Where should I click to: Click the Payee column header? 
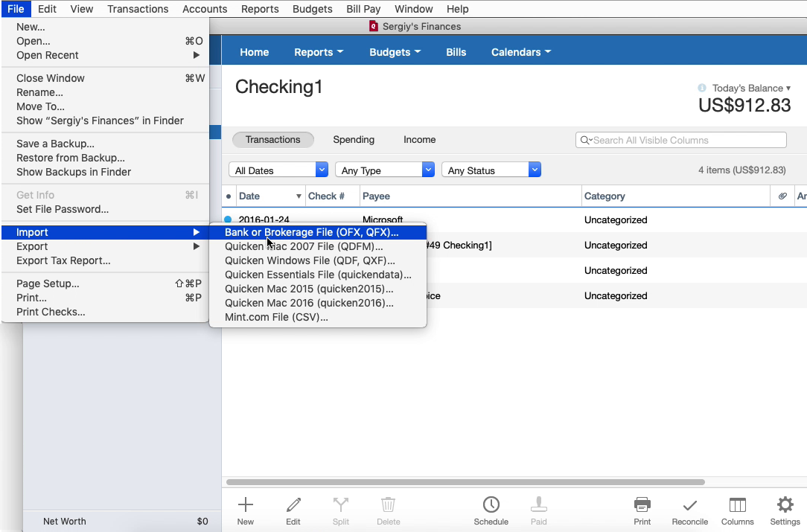471,196
